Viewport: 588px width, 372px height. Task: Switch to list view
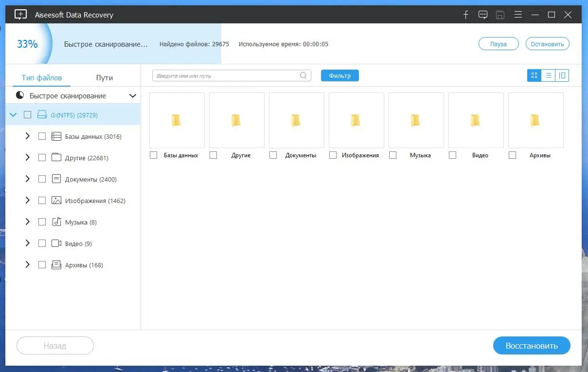[548, 75]
